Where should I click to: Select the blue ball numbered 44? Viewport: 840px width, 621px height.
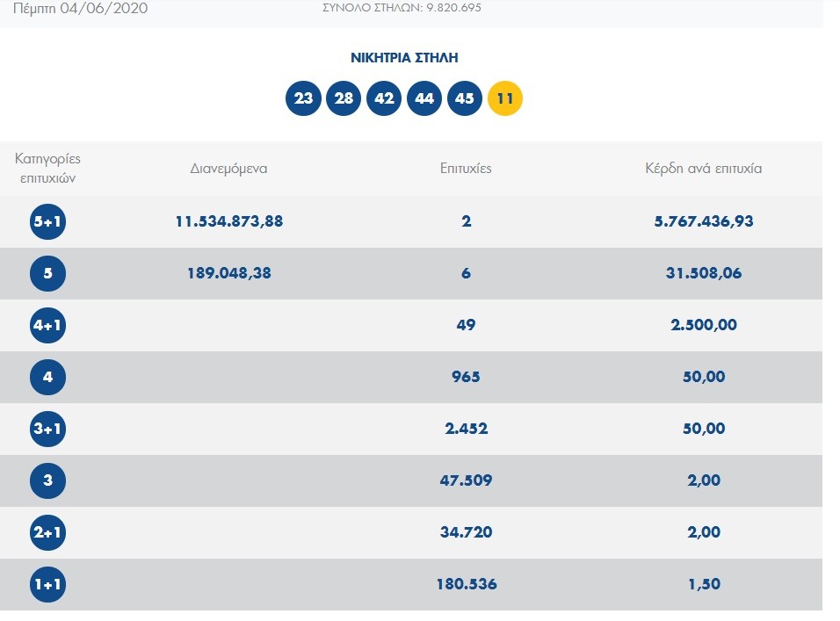(424, 98)
